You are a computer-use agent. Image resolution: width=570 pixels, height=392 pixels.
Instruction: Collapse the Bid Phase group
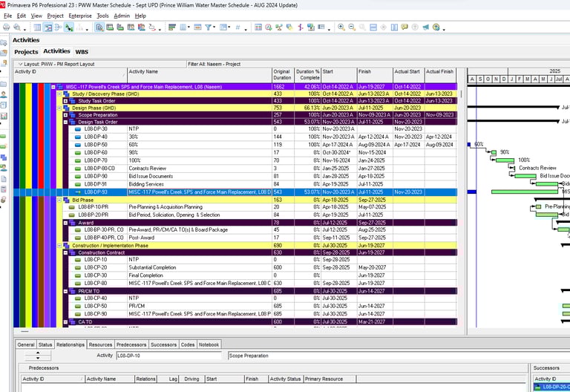59,200
